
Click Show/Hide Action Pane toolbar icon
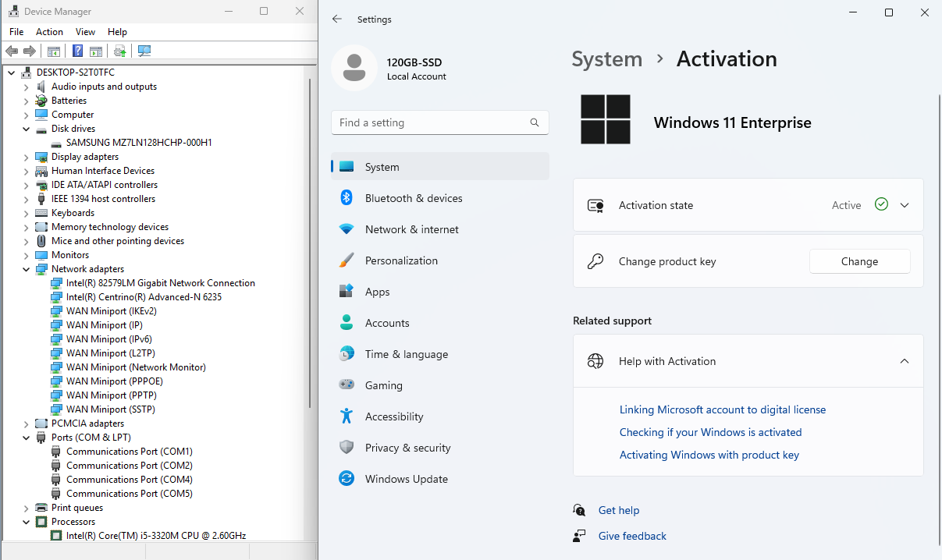tap(96, 51)
